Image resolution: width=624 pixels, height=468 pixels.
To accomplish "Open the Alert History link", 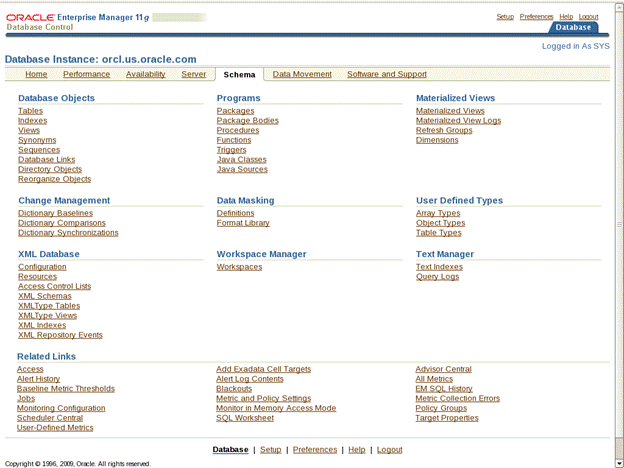I will pyautogui.click(x=38, y=379).
